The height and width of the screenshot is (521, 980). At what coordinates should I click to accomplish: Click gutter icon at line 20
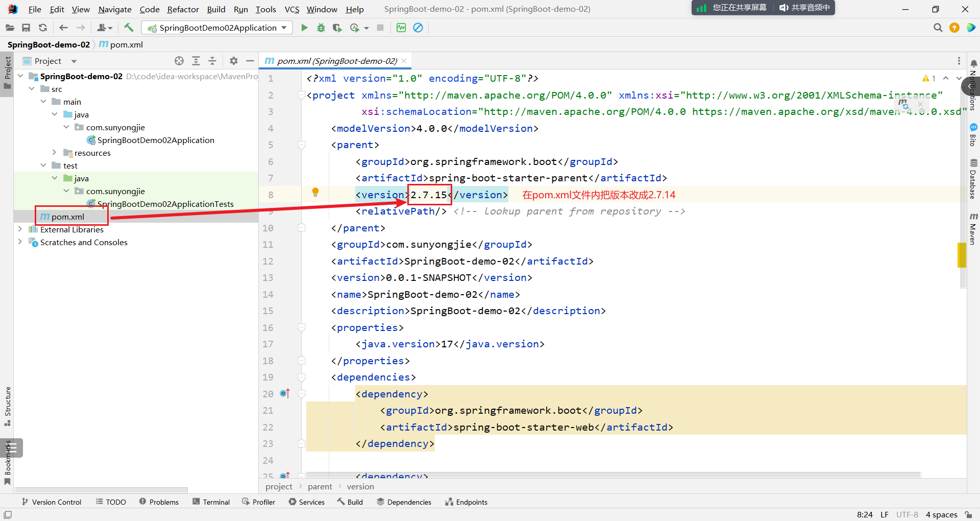tap(285, 393)
